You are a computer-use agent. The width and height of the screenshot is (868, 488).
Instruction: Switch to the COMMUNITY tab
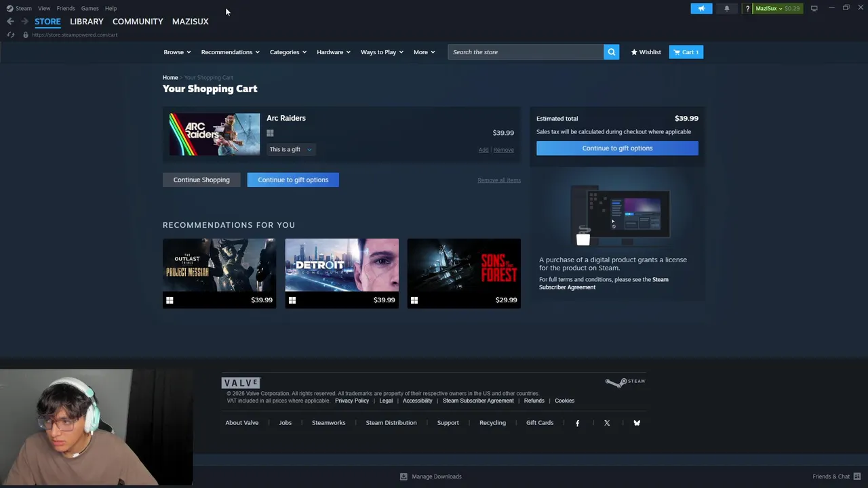[138, 22]
